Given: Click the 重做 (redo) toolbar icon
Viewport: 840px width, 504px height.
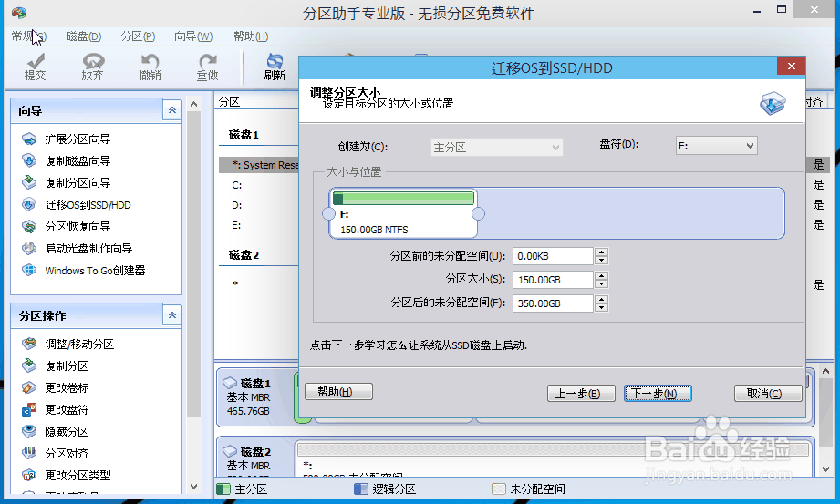Looking at the screenshot, I should [x=207, y=67].
